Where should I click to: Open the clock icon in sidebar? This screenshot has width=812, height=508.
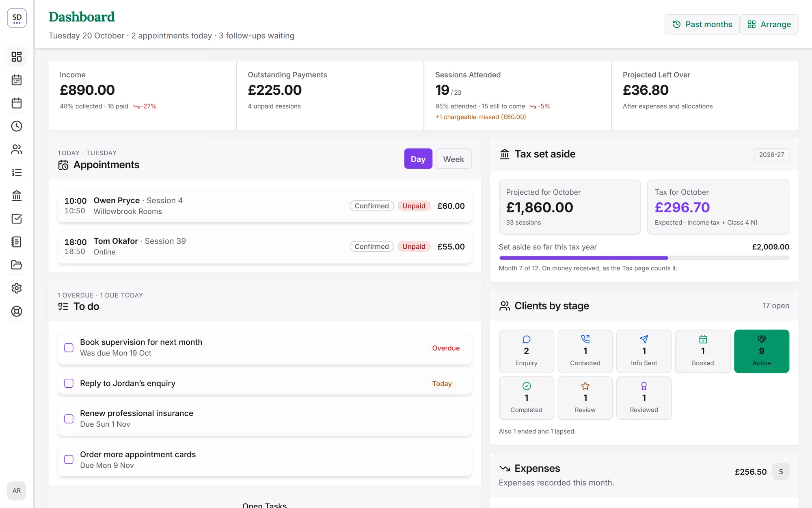click(17, 126)
